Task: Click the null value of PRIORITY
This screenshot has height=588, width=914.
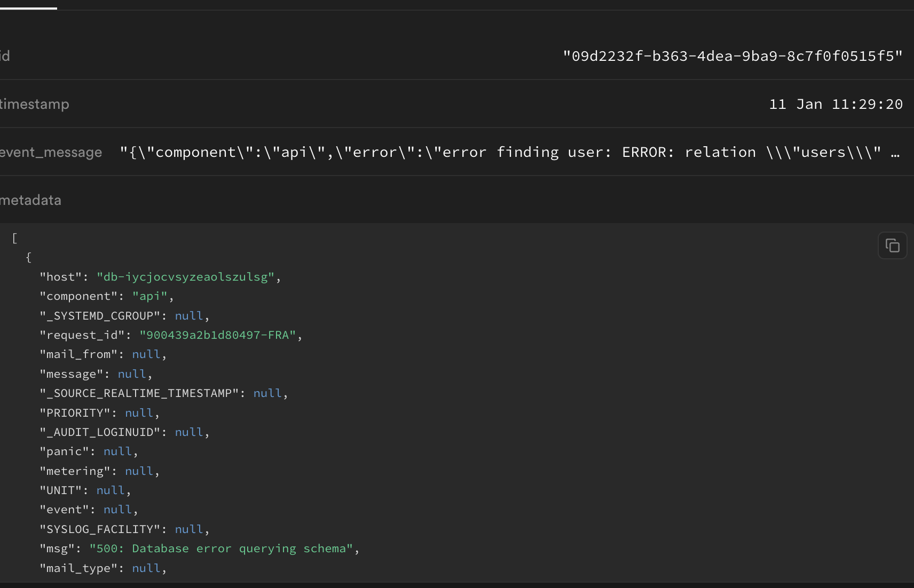Action: tap(139, 412)
